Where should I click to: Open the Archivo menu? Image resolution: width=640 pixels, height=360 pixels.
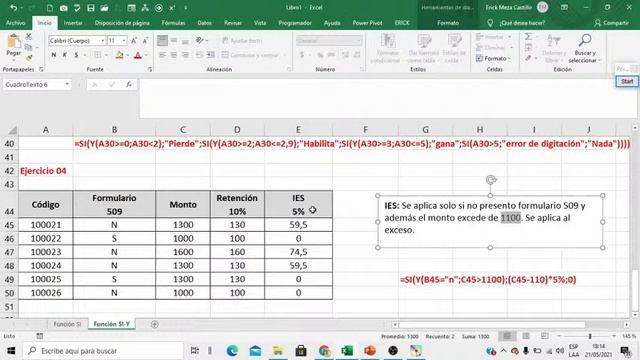pyautogui.click(x=16, y=23)
